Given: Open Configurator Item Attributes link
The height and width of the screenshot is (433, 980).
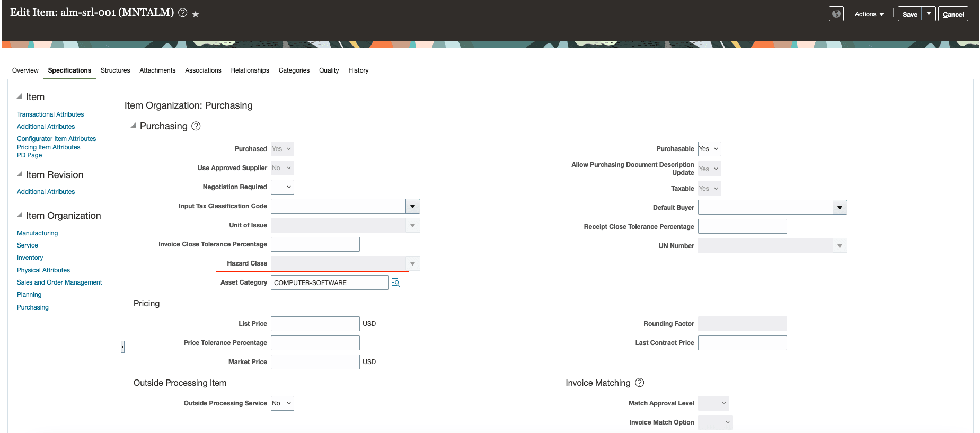Looking at the screenshot, I should tap(56, 139).
